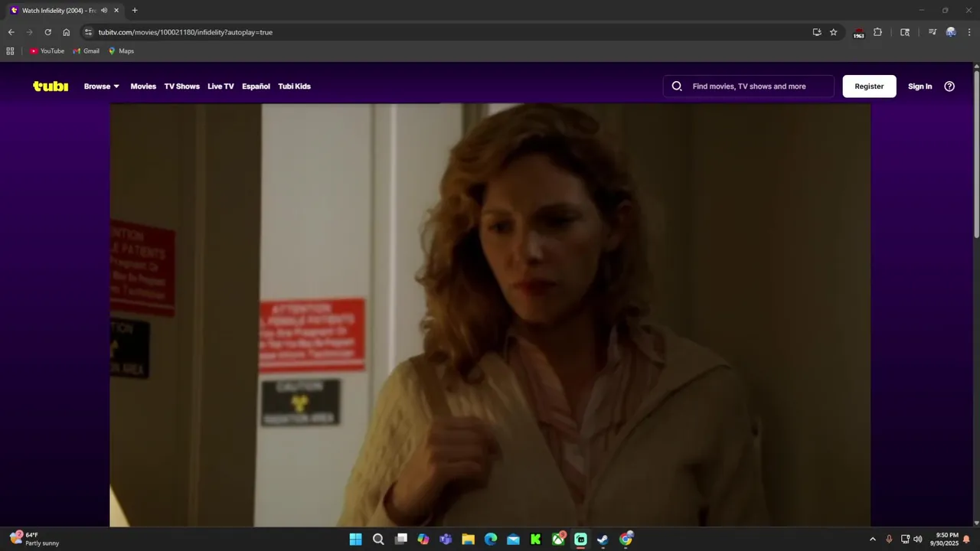This screenshot has width=980, height=551.
Task: Install app icon in address bar
Action: (817, 32)
